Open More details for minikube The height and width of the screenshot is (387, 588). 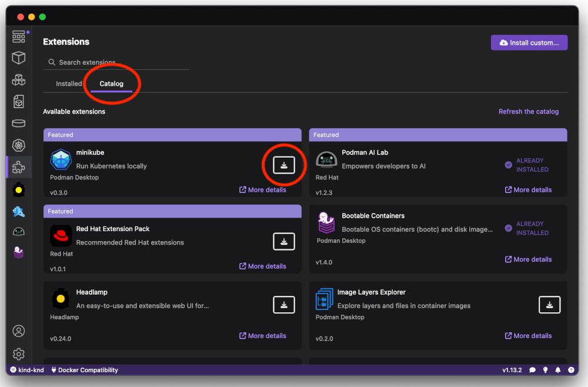(262, 190)
